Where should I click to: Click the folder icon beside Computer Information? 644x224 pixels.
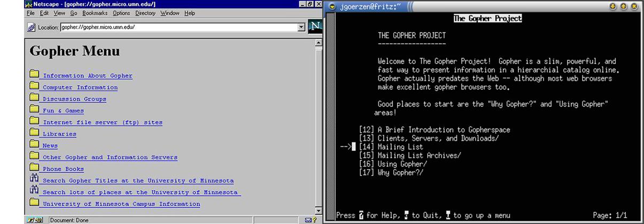pyautogui.click(x=35, y=86)
